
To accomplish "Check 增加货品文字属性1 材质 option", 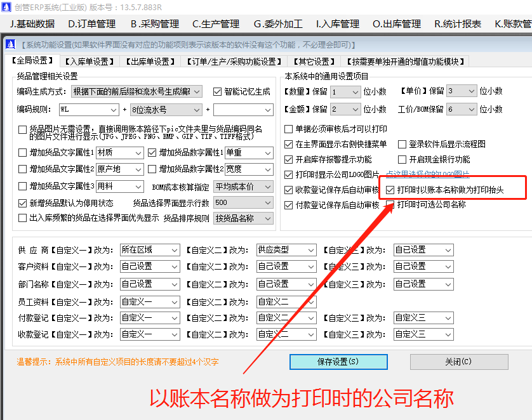I will [x=22, y=152].
